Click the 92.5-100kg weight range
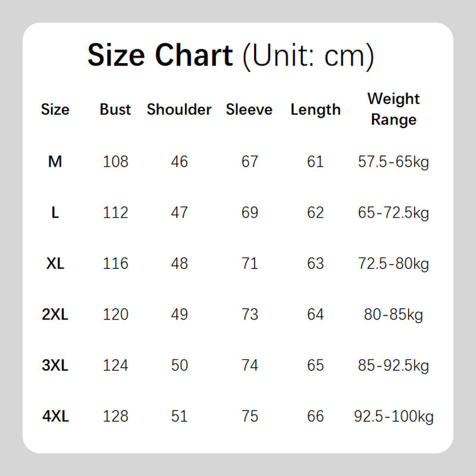This screenshot has height=476, width=476. (393, 416)
